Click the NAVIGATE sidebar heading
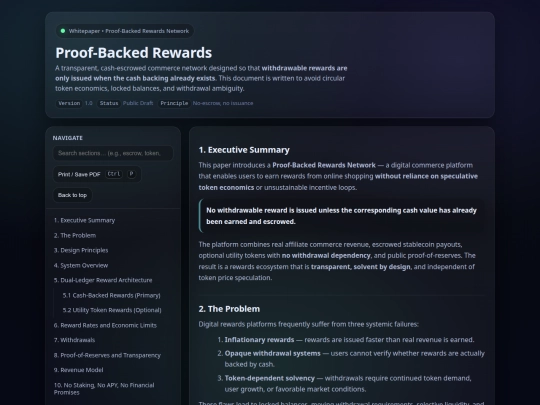 coord(68,138)
